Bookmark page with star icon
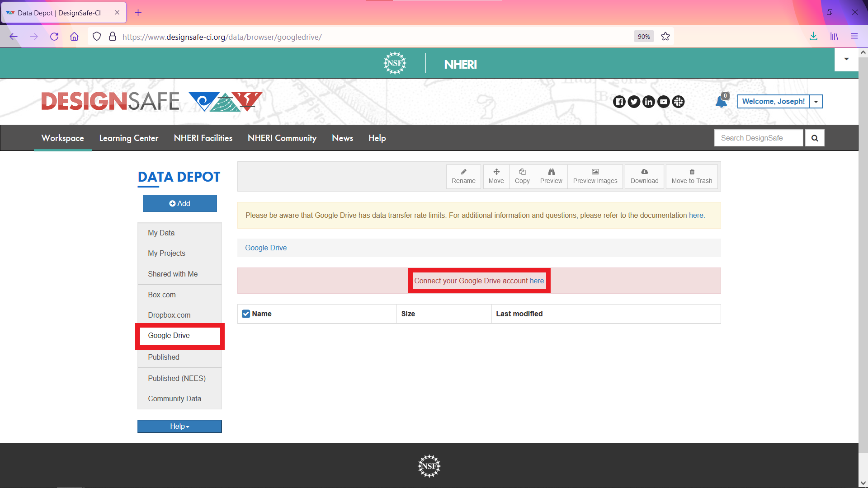 click(665, 37)
